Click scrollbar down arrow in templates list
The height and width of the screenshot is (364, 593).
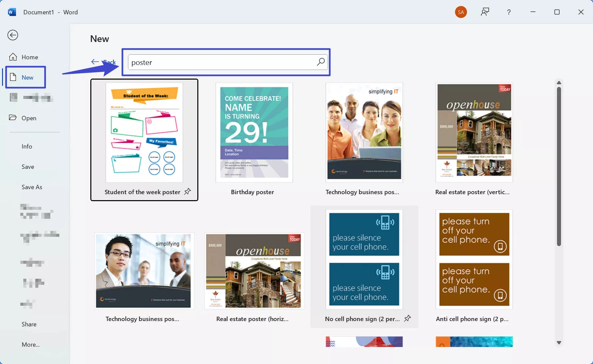tap(559, 343)
